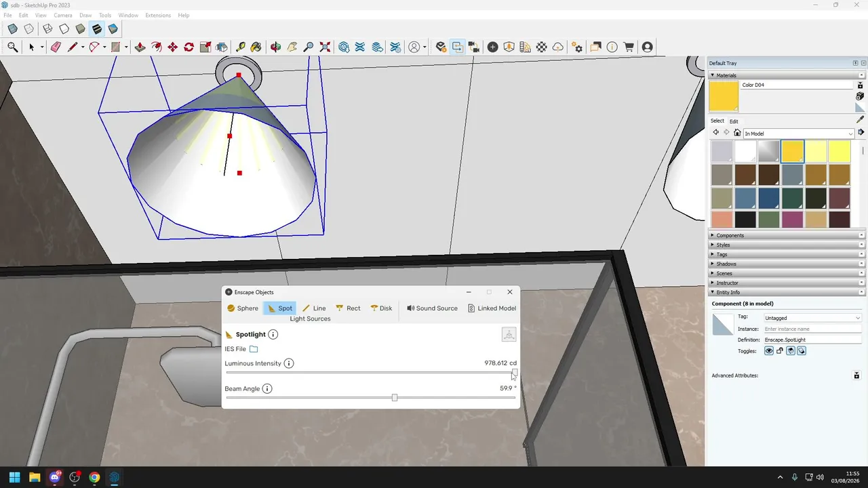Activate the Rotate tool
868x488 pixels.
189,47
